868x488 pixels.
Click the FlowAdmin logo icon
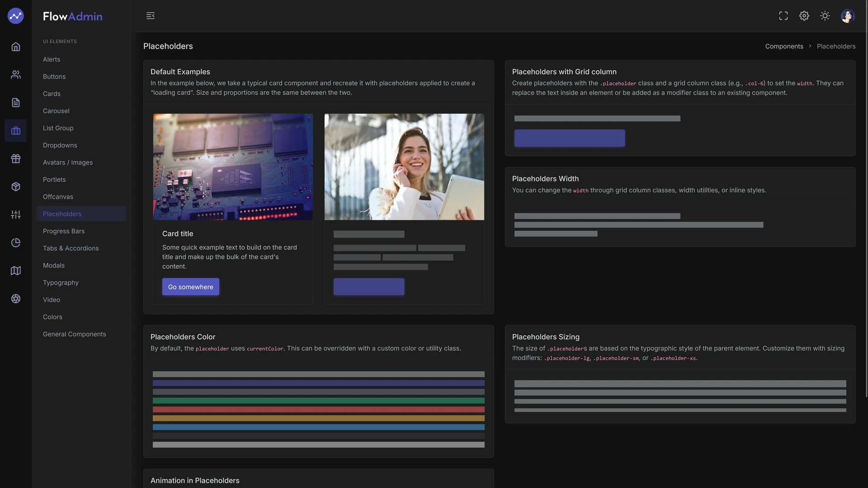(x=15, y=16)
